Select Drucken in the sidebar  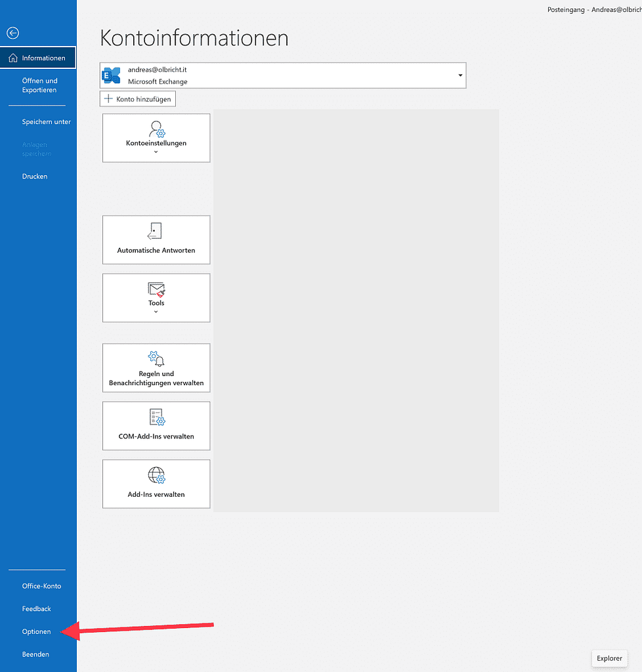tap(35, 176)
